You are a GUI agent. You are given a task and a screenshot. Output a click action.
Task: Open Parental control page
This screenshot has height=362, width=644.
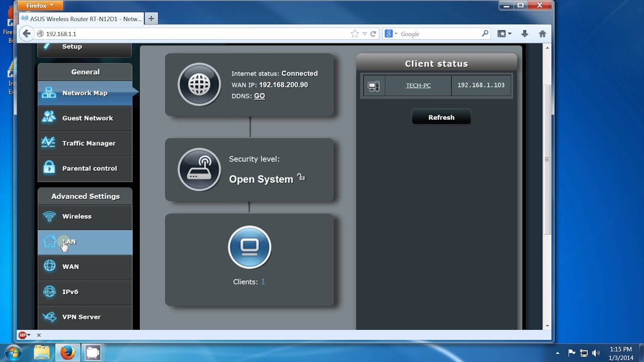coord(85,168)
